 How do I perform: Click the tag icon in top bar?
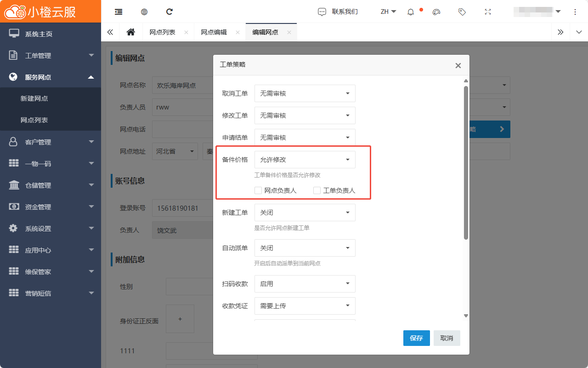click(462, 12)
